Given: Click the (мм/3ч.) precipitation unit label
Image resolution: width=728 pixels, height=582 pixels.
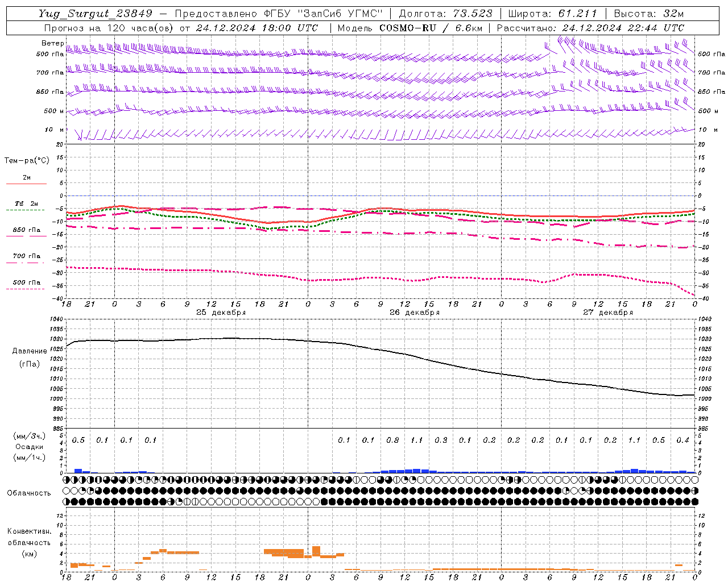Looking at the screenshot, I should tap(30, 436).
